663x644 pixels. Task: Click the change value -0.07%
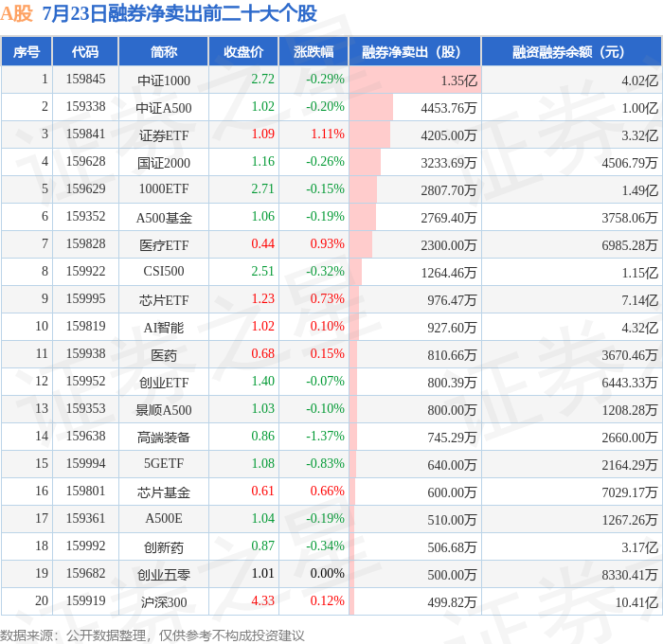point(325,381)
